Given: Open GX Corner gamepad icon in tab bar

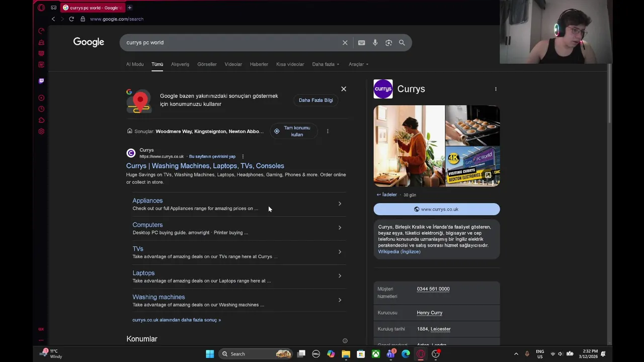Looking at the screenshot, I should [x=54, y=8].
